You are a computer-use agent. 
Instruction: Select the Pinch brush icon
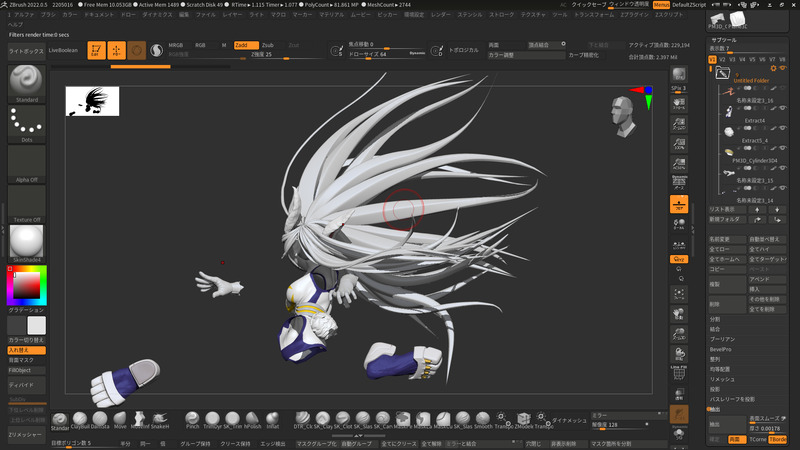(x=192, y=419)
